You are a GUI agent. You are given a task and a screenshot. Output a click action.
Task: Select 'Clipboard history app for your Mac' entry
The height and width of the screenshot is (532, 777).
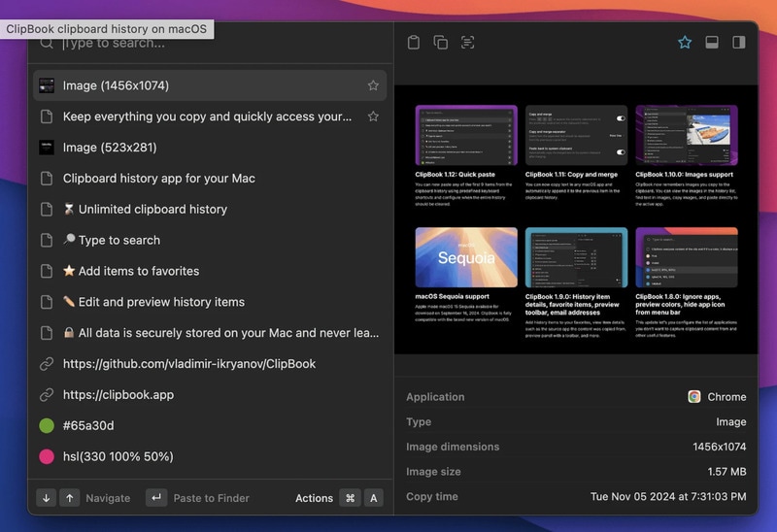159,179
